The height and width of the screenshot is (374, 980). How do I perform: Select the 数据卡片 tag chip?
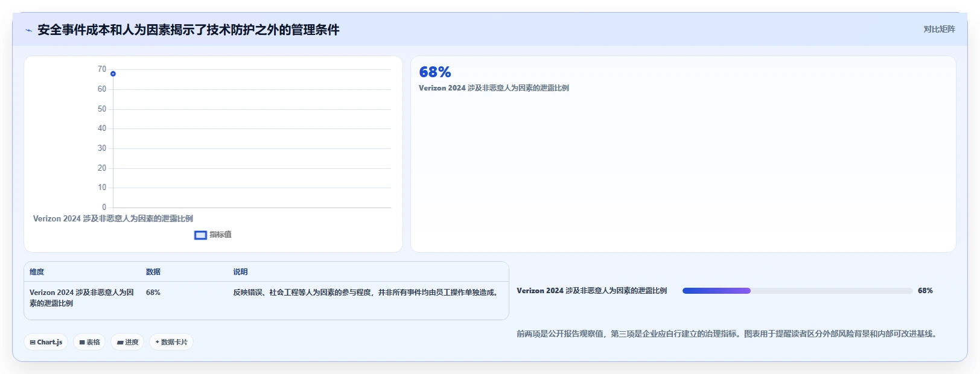[171, 342]
